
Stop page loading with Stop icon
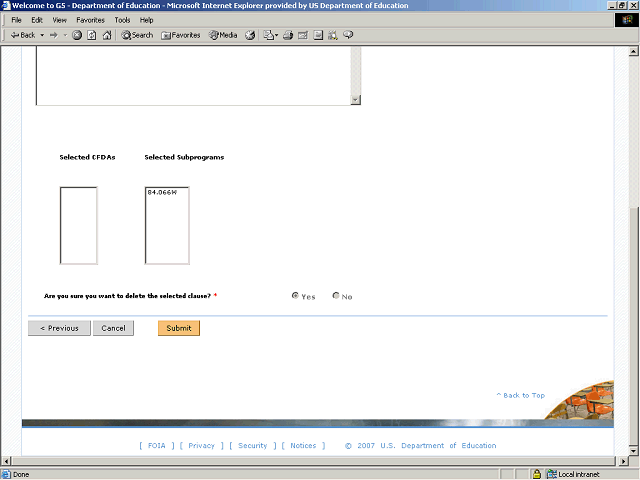(x=77, y=36)
